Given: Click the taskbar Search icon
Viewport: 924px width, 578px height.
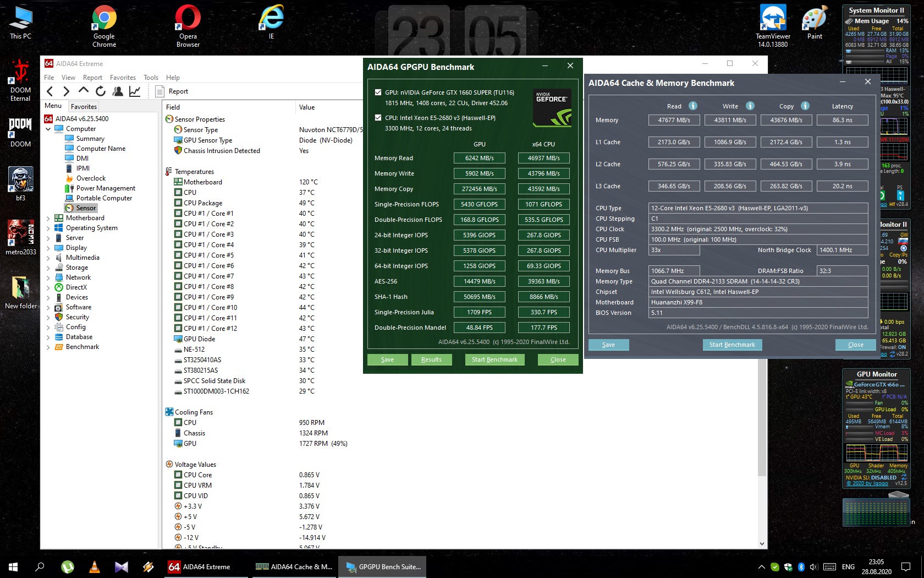Looking at the screenshot, I should click(x=40, y=566).
